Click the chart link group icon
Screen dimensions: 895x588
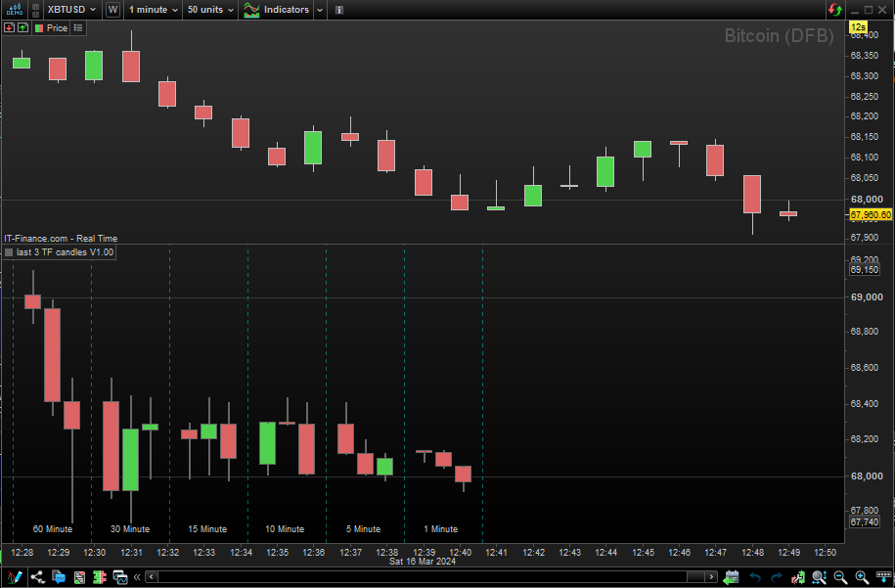point(35,10)
